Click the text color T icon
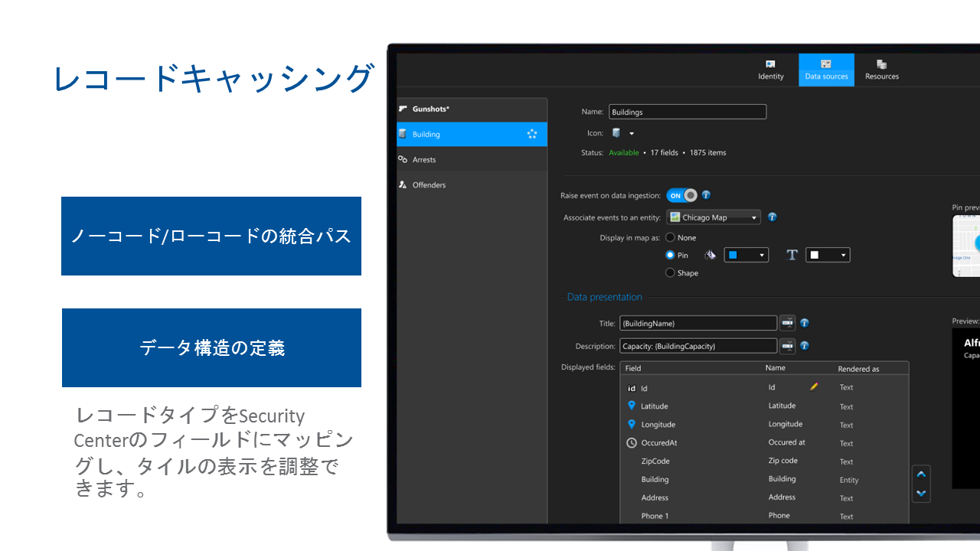Viewport: 980px width, 551px height. click(x=792, y=255)
